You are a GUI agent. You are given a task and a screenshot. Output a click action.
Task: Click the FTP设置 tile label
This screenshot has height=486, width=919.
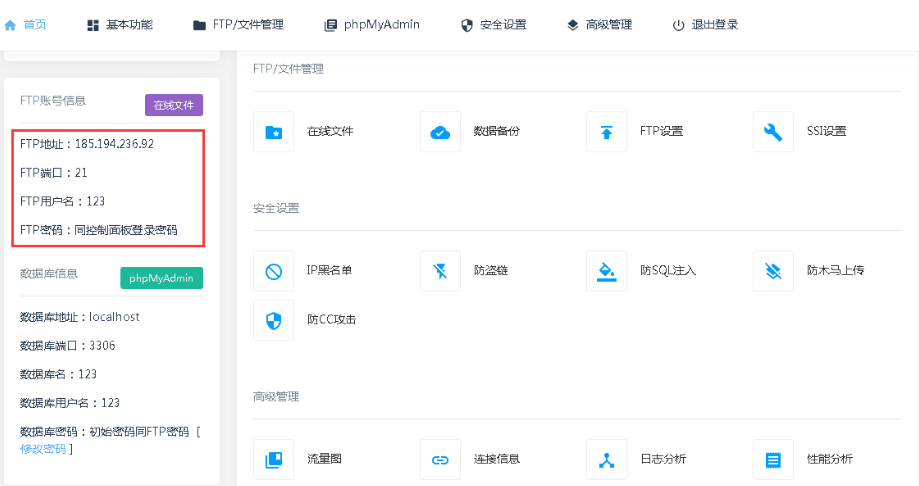(x=661, y=131)
